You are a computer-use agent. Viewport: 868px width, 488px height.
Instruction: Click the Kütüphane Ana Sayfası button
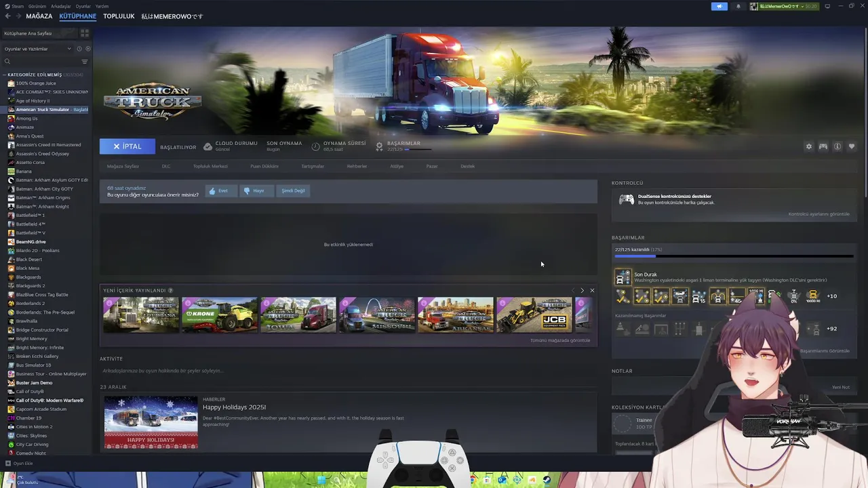pyautogui.click(x=39, y=33)
